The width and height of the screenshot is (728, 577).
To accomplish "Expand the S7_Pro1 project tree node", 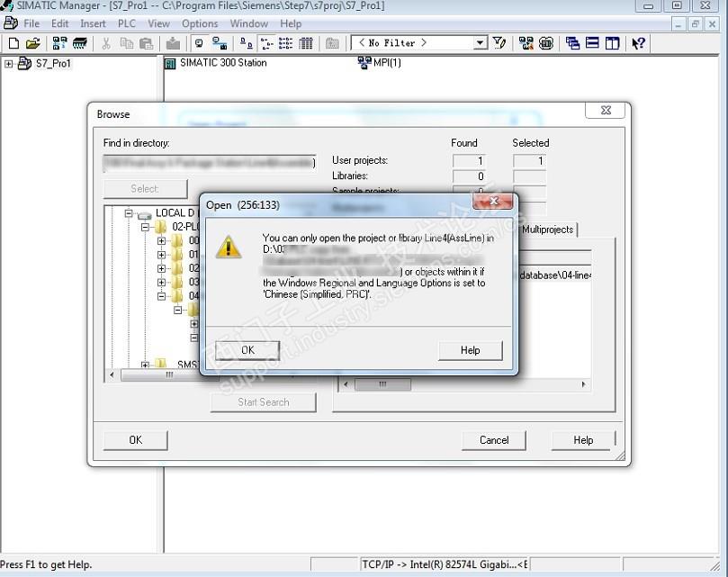I will click(8, 64).
